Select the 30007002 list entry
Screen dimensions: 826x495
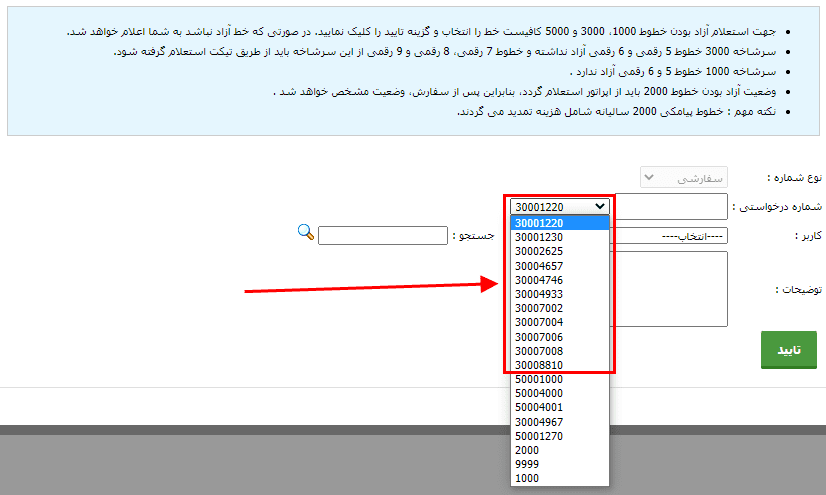click(560, 309)
